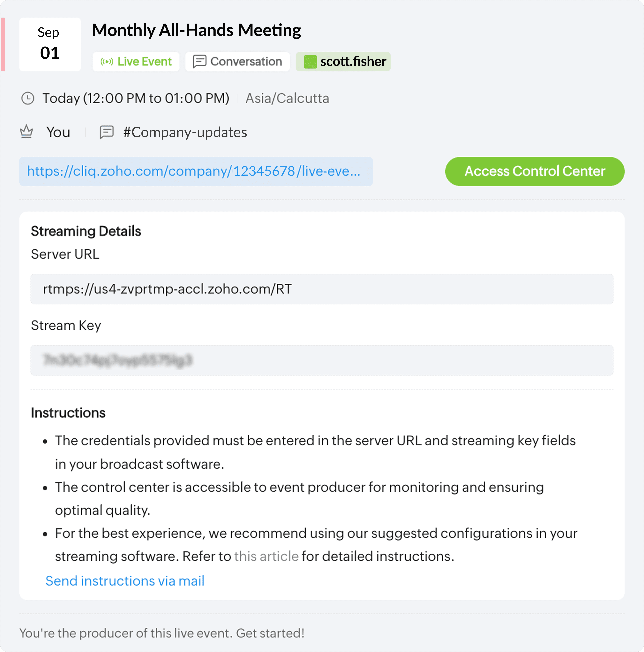Image resolution: width=644 pixels, height=652 pixels.
Task: Click the Sep 01 date card
Action: click(x=50, y=44)
